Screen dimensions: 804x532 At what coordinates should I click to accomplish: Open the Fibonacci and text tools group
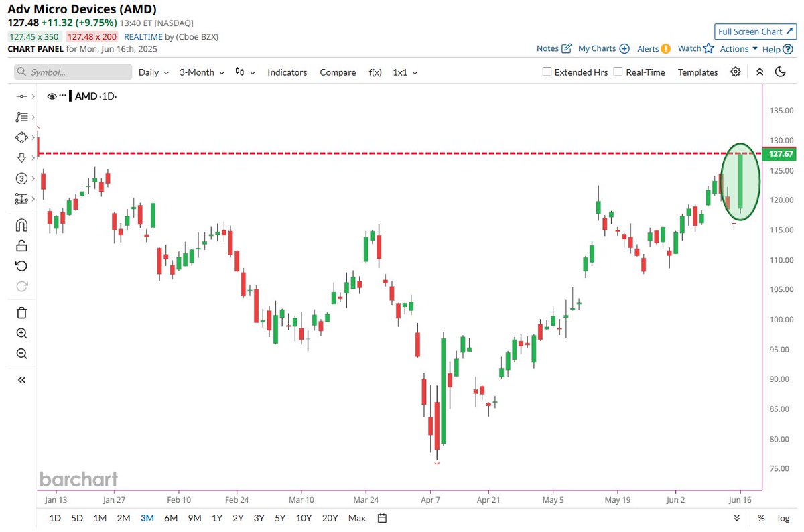tap(21, 117)
